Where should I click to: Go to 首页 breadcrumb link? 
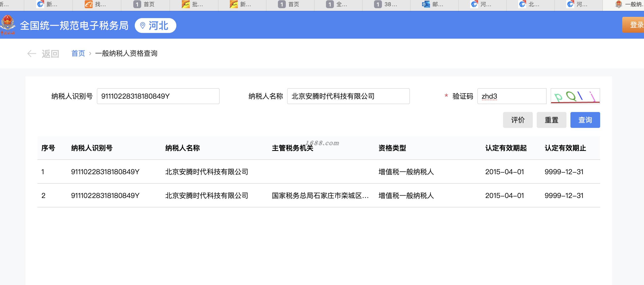[x=78, y=53]
